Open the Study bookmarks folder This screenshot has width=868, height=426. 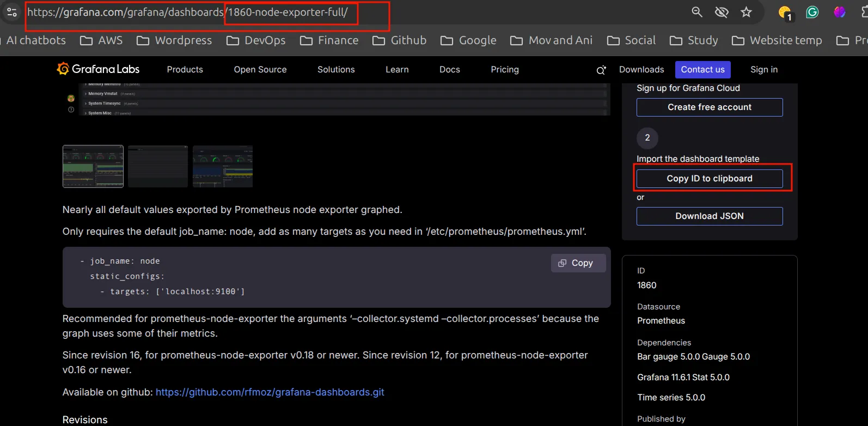click(694, 40)
